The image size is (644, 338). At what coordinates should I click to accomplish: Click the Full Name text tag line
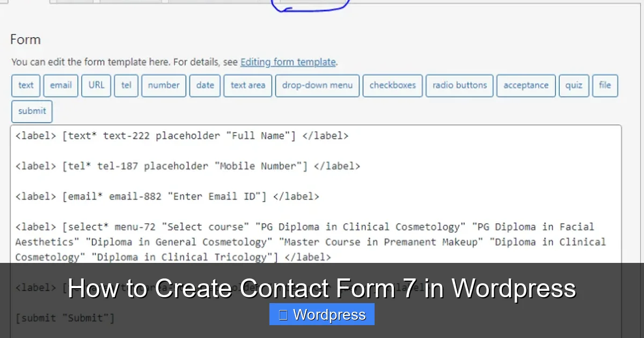tap(182, 136)
